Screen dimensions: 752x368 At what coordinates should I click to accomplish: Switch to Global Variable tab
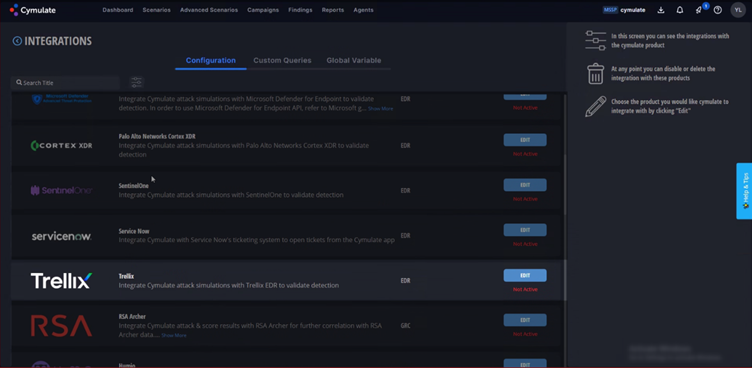354,60
